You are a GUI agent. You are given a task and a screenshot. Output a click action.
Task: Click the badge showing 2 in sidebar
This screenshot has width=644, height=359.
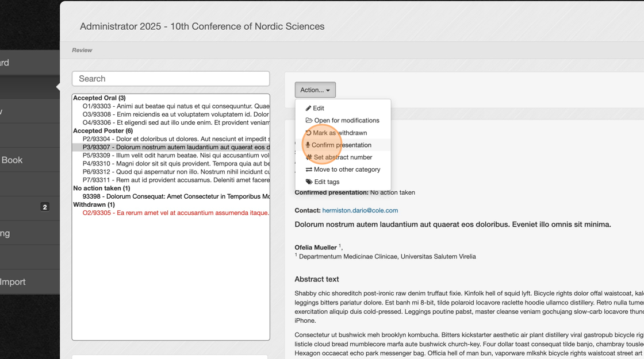tap(45, 207)
